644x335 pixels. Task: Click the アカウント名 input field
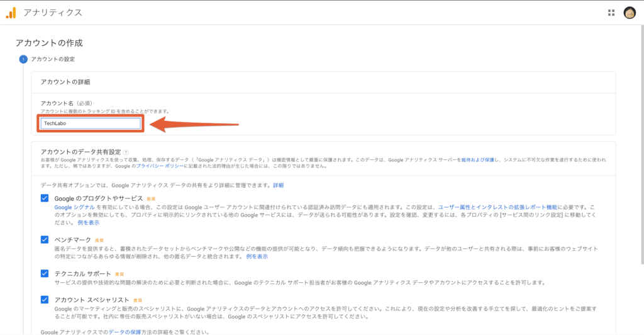click(91, 123)
